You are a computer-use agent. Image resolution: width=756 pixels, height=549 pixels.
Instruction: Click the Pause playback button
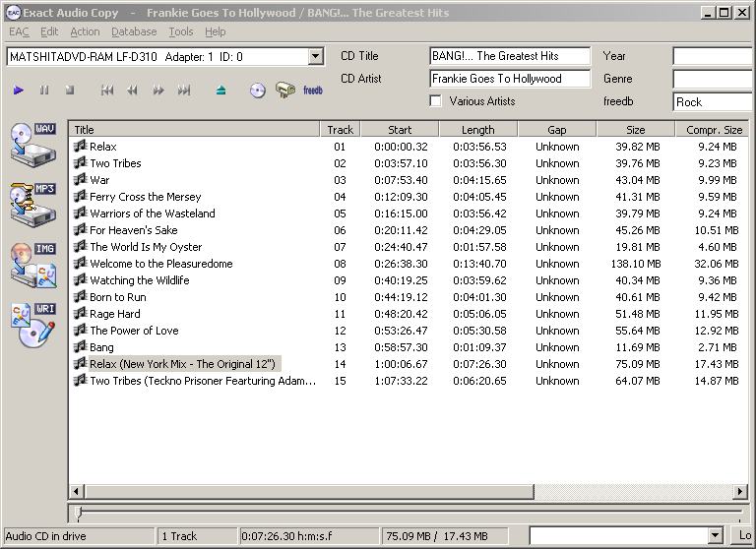(x=44, y=91)
